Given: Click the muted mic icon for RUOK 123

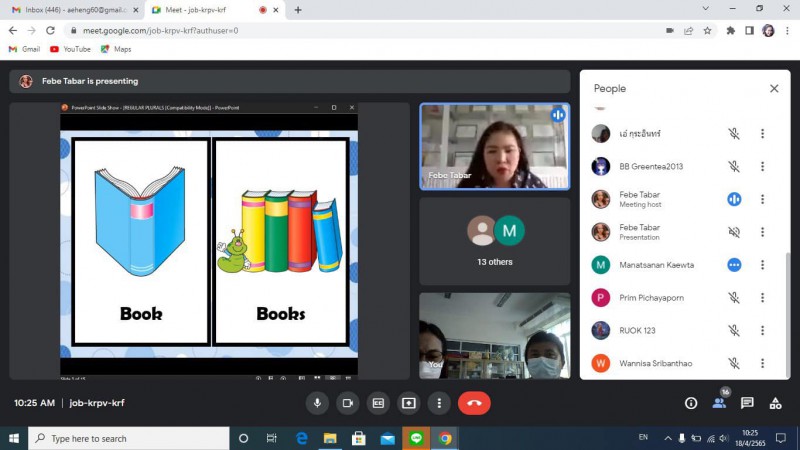Looking at the screenshot, I should click(x=734, y=331).
